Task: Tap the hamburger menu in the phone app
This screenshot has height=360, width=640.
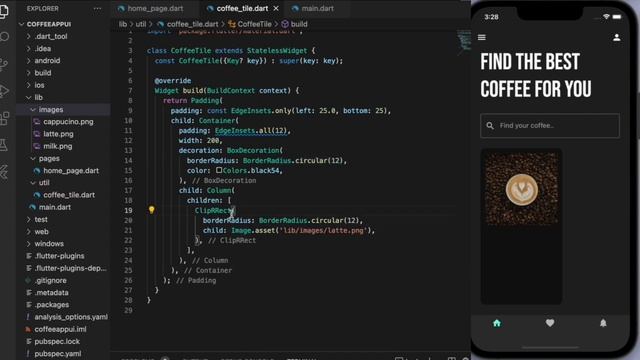Action: click(482, 38)
